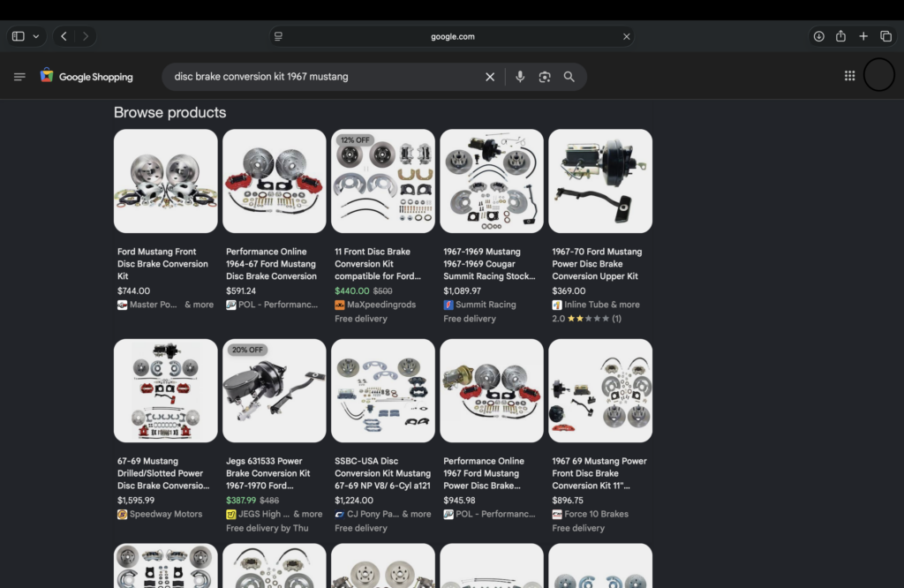Open the Power Disc Brake Upper Kit image
This screenshot has width=904, height=588.
pos(600,181)
